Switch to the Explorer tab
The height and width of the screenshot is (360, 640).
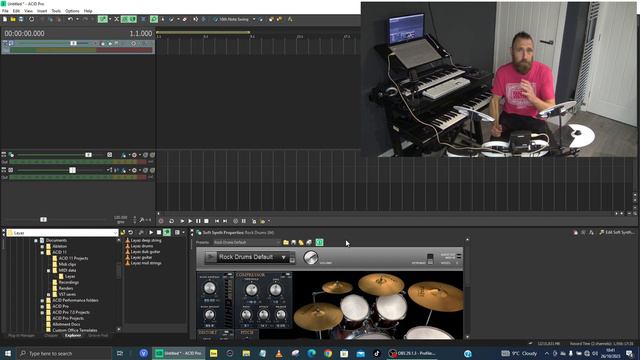coord(73,336)
